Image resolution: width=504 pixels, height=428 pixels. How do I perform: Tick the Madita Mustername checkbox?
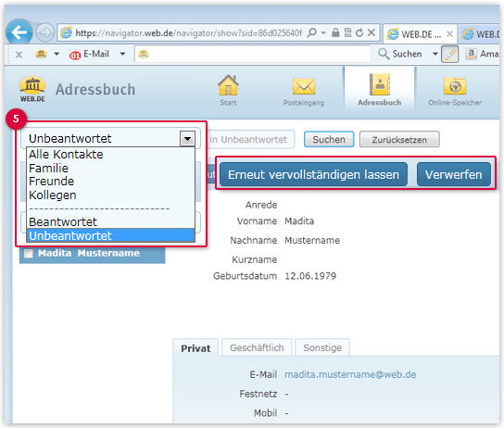29,254
